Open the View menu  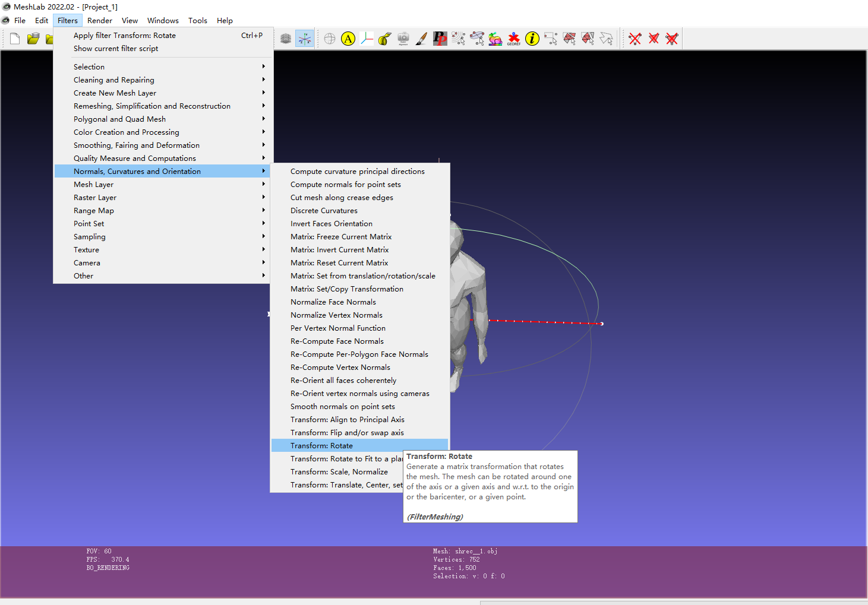130,20
